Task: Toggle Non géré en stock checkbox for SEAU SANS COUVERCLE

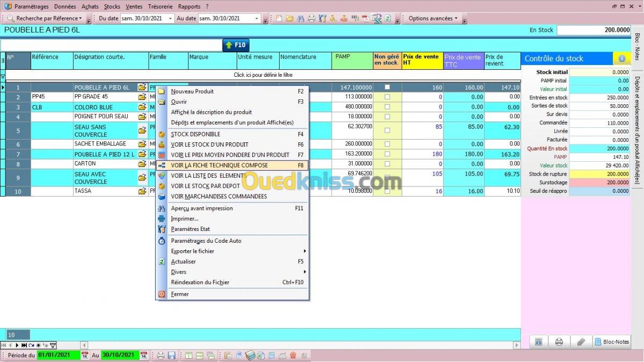Action: (x=387, y=131)
